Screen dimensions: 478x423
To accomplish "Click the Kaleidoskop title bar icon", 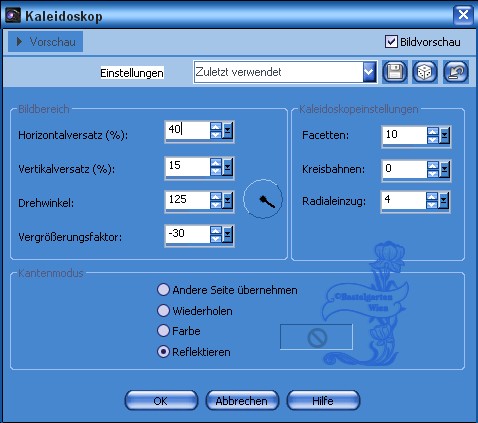I will point(13,15).
